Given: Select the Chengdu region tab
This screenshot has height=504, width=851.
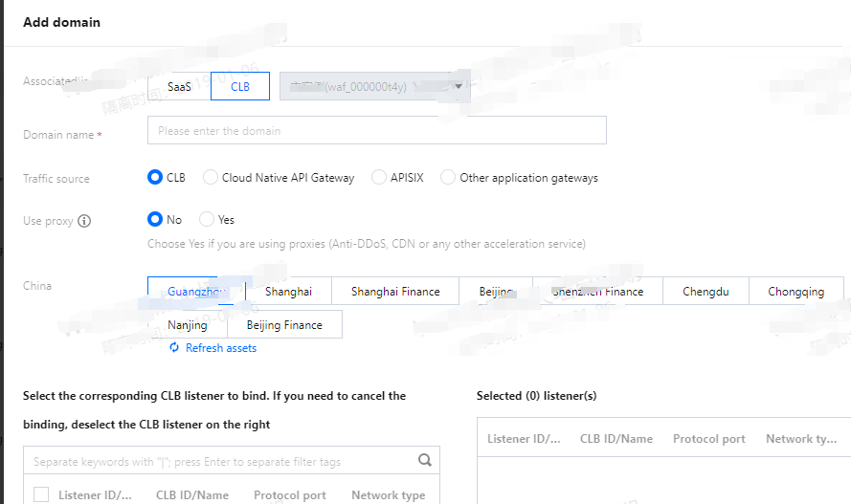Looking at the screenshot, I should [705, 292].
